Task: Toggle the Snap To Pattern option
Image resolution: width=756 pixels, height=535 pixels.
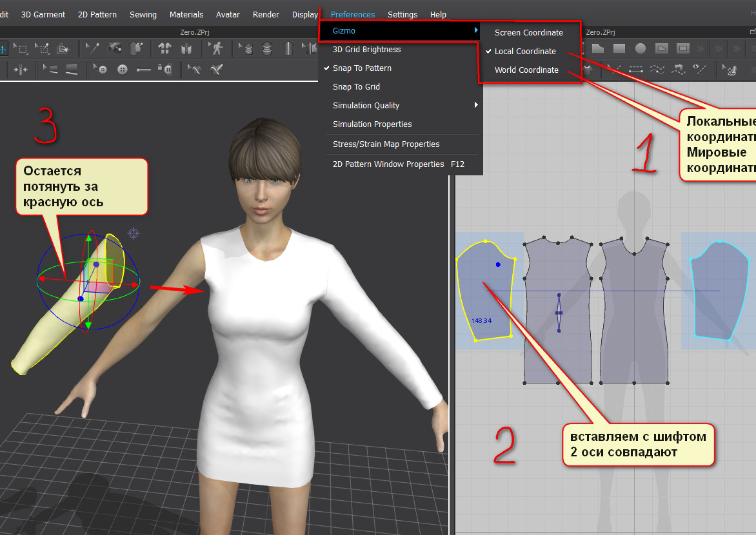Action: [x=362, y=68]
